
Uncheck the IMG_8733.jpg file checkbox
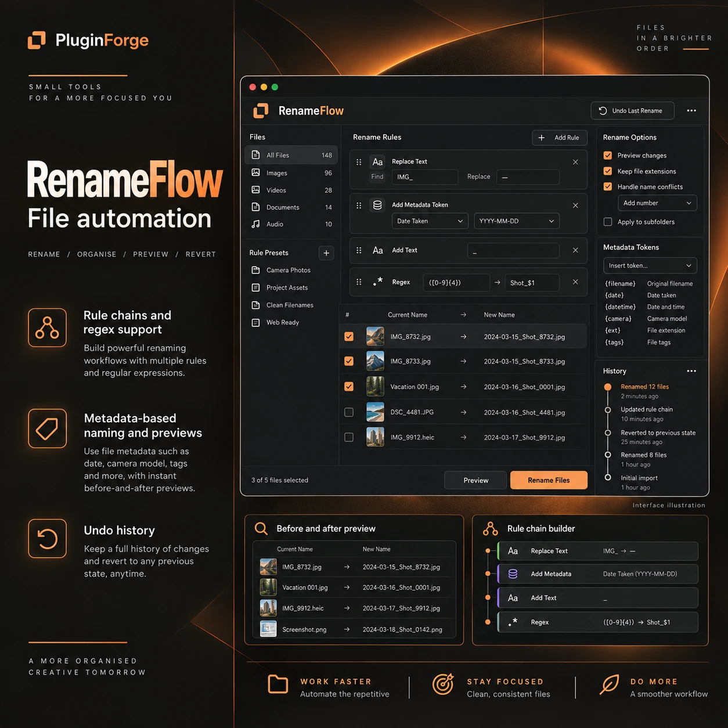click(x=349, y=361)
